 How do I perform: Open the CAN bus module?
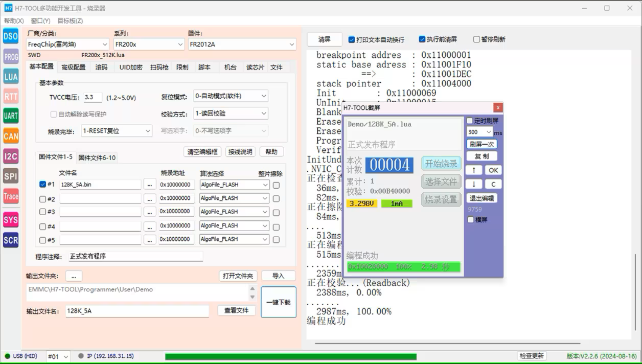[x=11, y=136]
